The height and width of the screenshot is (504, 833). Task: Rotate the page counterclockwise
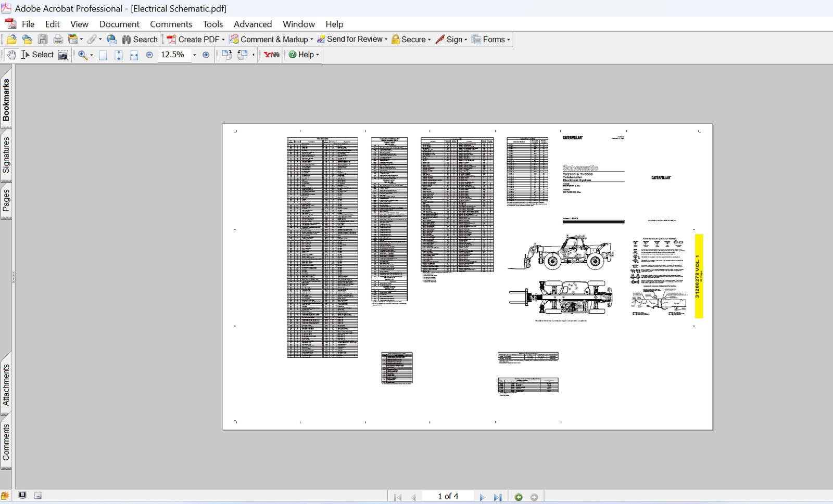tap(242, 55)
